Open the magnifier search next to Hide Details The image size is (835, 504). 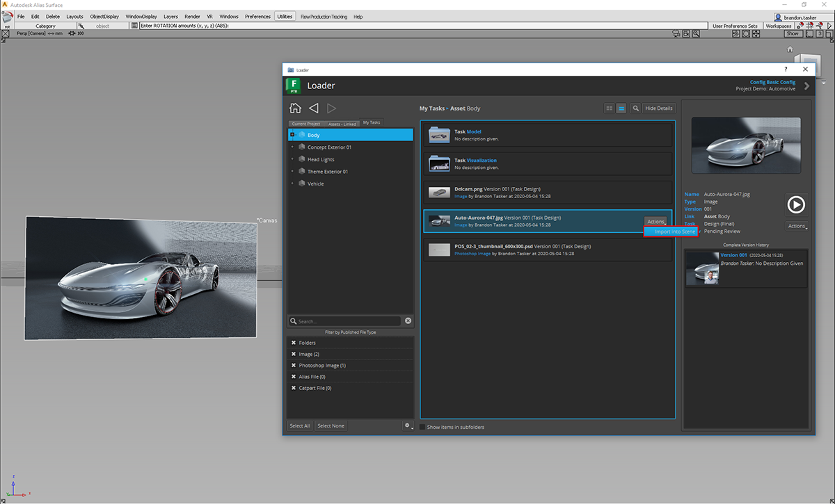coord(636,108)
